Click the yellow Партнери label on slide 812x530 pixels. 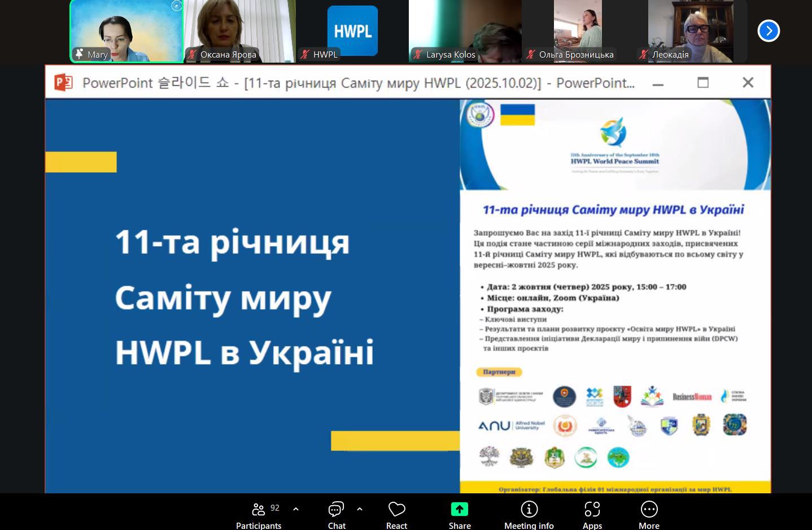(499, 372)
